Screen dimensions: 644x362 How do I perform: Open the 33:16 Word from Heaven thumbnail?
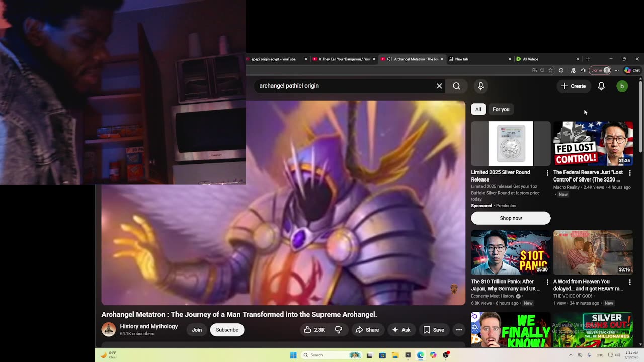click(593, 252)
